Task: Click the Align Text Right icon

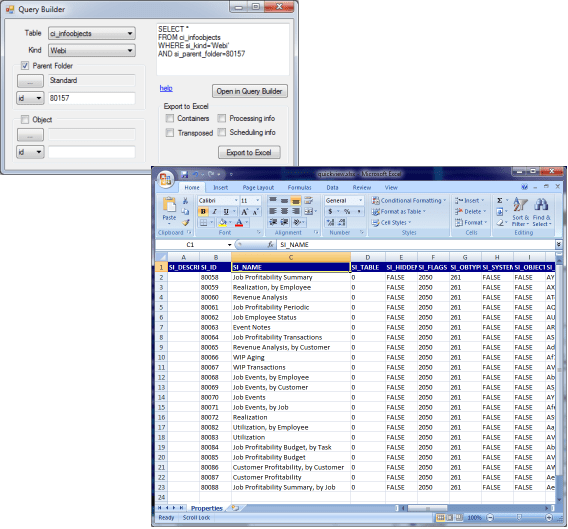Action: click(296, 211)
